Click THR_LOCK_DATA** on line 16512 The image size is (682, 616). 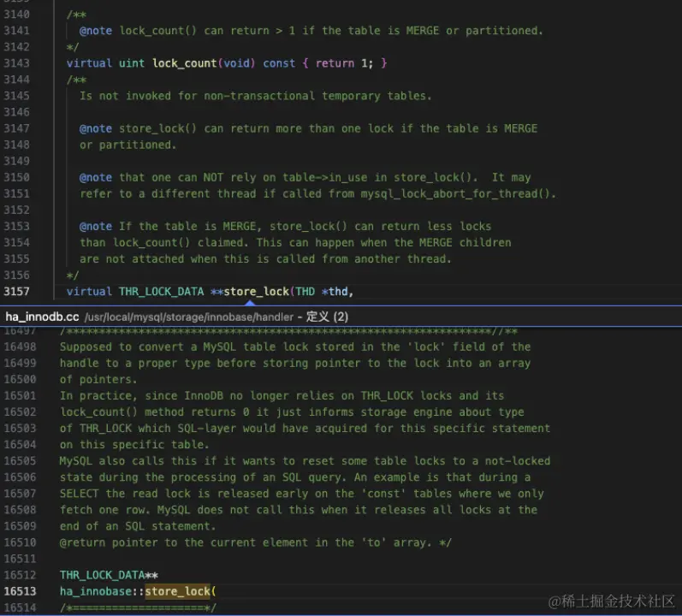coord(109,575)
